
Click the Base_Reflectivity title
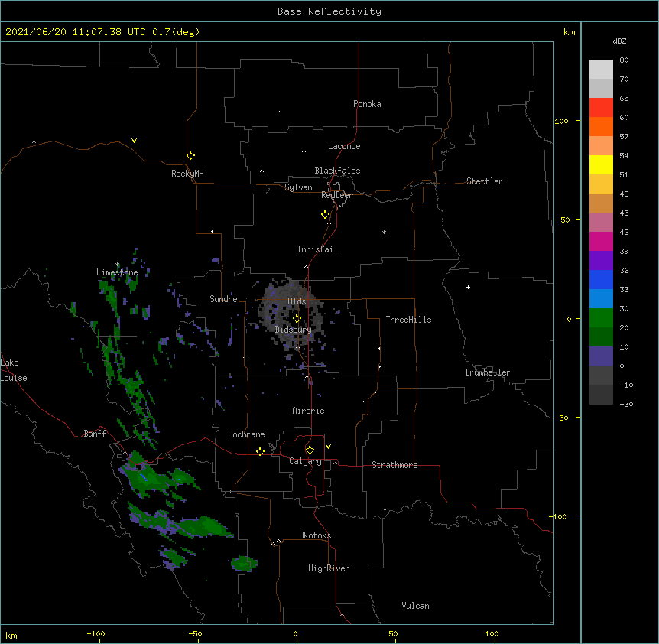coord(329,11)
